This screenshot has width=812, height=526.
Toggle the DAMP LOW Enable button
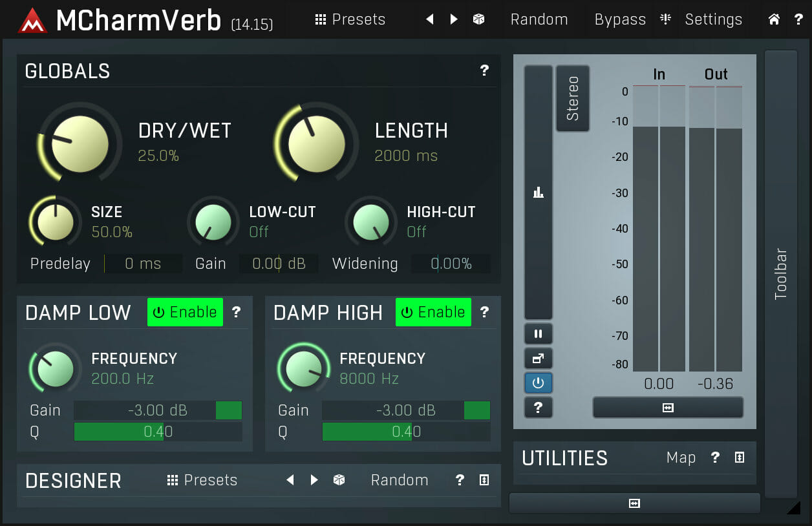[x=185, y=312]
